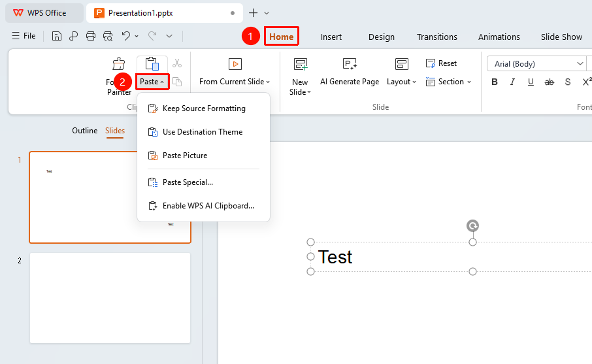Image resolution: width=592 pixels, height=364 pixels.
Task: Expand the From Current Slide dropdown
Action: click(x=268, y=82)
